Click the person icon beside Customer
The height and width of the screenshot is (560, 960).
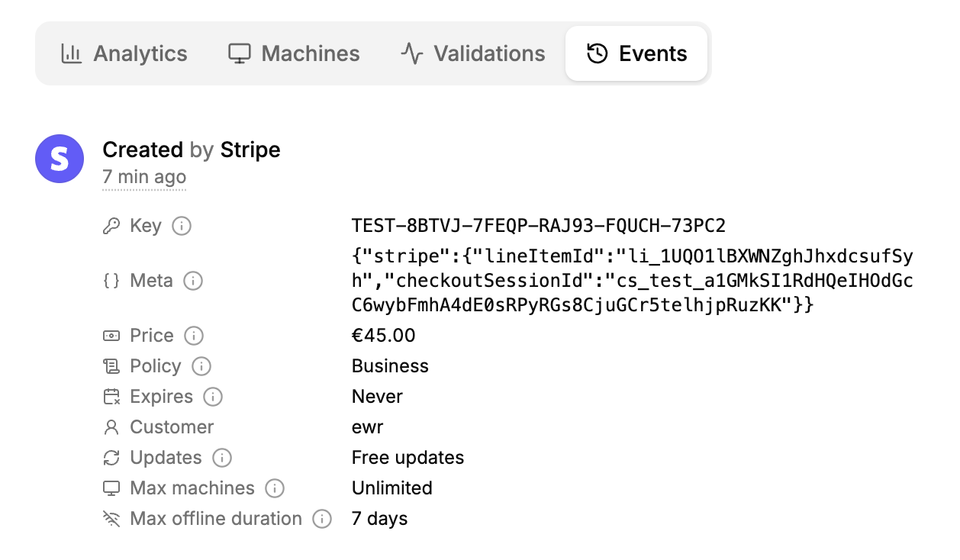coord(111,427)
